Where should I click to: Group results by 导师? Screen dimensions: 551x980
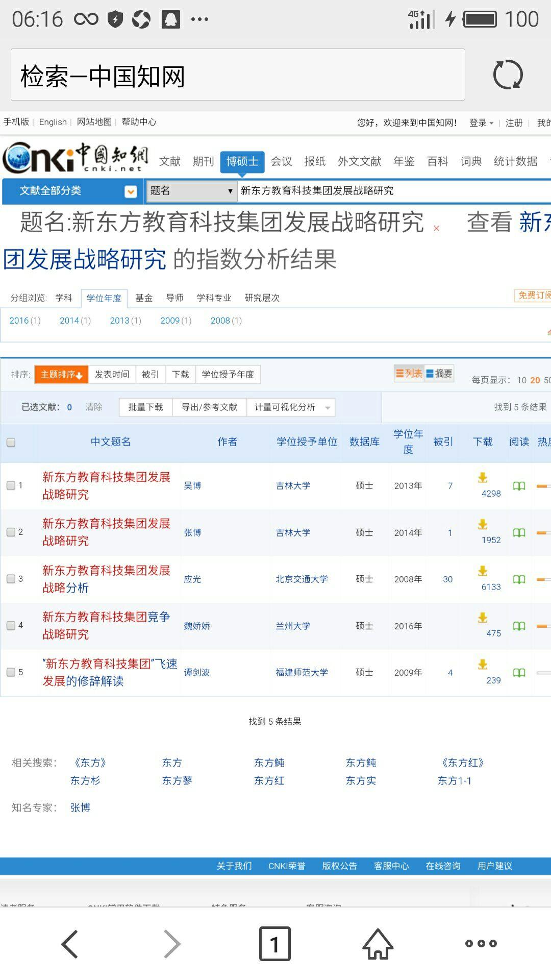[174, 298]
